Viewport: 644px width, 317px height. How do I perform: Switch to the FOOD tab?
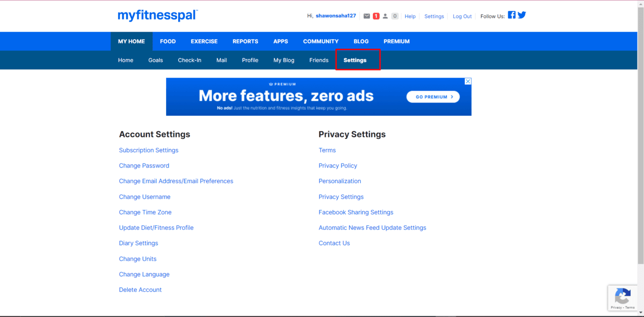point(168,41)
